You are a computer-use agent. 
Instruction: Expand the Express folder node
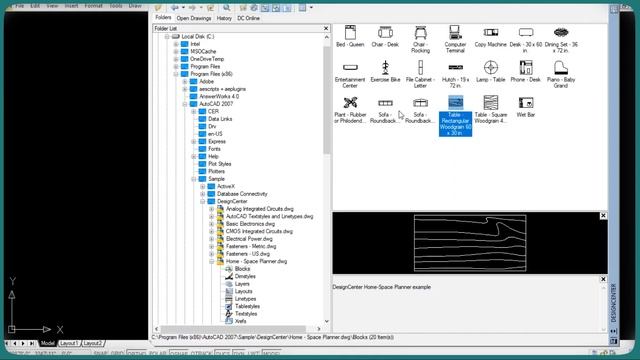pyautogui.click(x=194, y=142)
